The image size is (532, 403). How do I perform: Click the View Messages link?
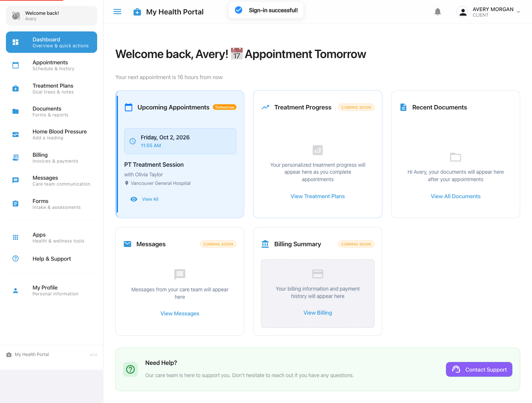(x=180, y=314)
